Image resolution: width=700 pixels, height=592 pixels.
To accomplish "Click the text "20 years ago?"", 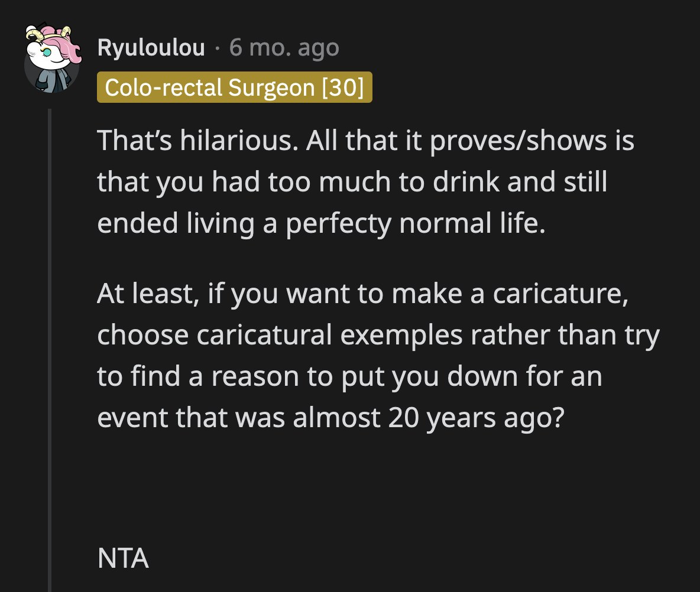I will click(473, 418).
